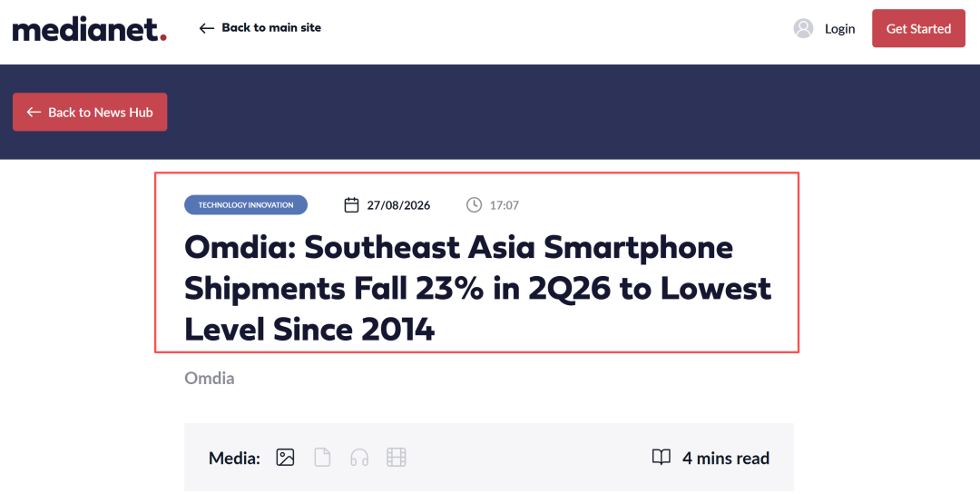Open the Login link
The height and width of the screenshot is (494, 980).
(839, 29)
